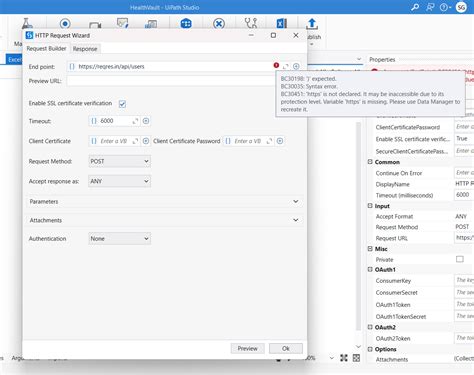Open the zoom percentage dropdown arrow

tap(331, 358)
